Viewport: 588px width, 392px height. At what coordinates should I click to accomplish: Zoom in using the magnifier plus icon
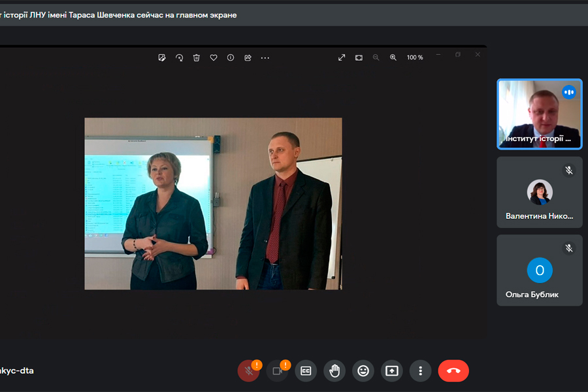(393, 57)
